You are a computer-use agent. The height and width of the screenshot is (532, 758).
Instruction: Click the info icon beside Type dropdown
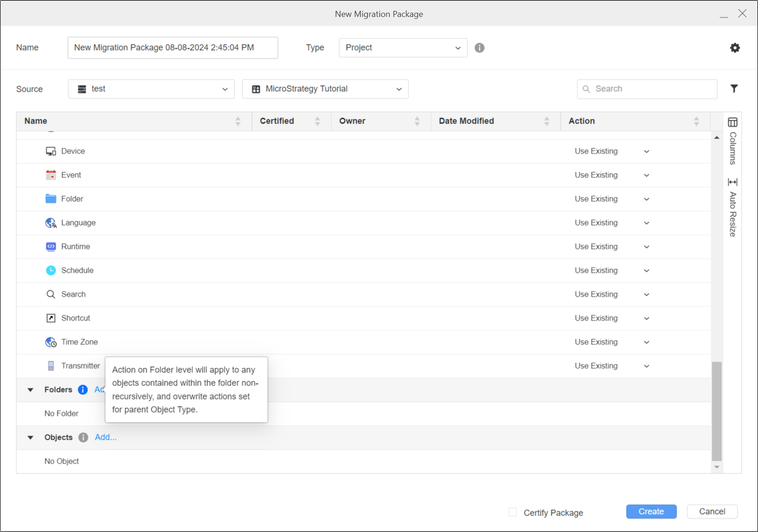[x=479, y=48]
